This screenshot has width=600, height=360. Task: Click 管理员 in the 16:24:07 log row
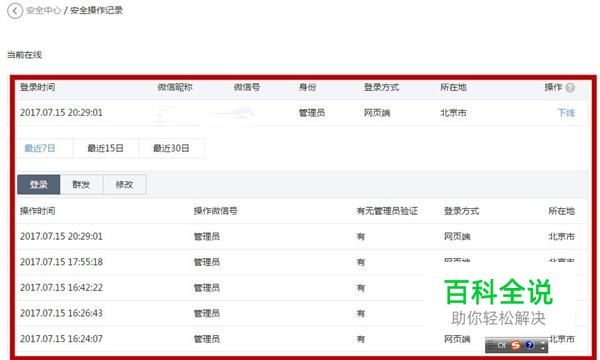click(207, 339)
